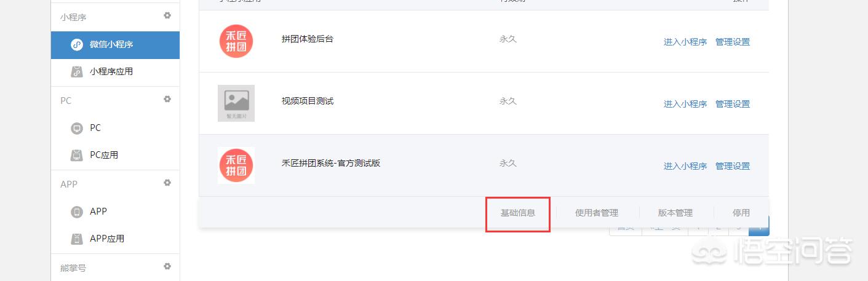The image size is (868, 281).
Task: Open the 小程序 section gear settings
Action: [x=167, y=16]
